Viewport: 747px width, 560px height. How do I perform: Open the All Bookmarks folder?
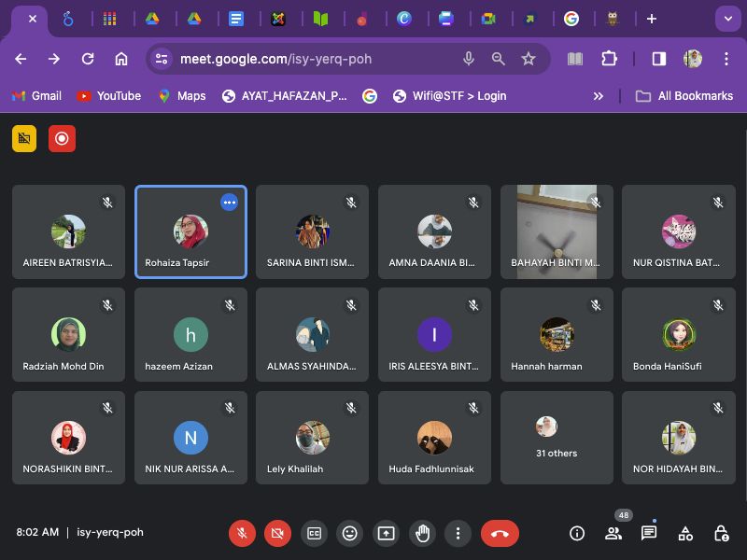(684, 96)
